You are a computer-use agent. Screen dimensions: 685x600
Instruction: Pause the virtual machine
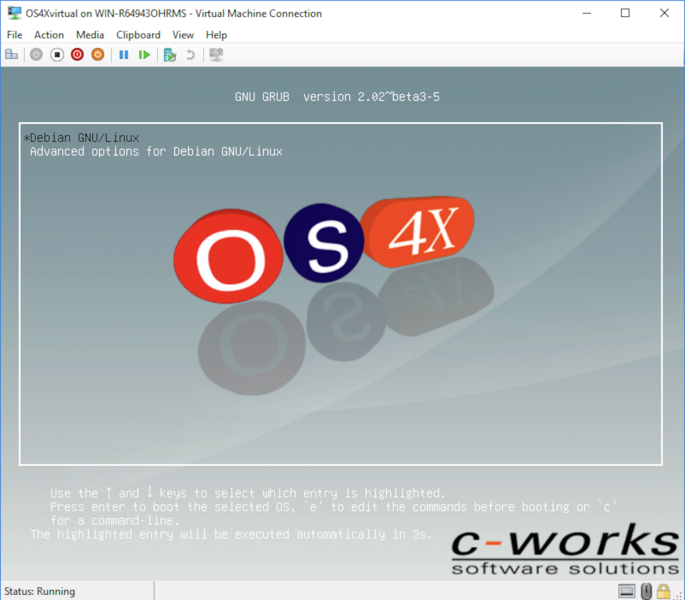[x=124, y=55]
